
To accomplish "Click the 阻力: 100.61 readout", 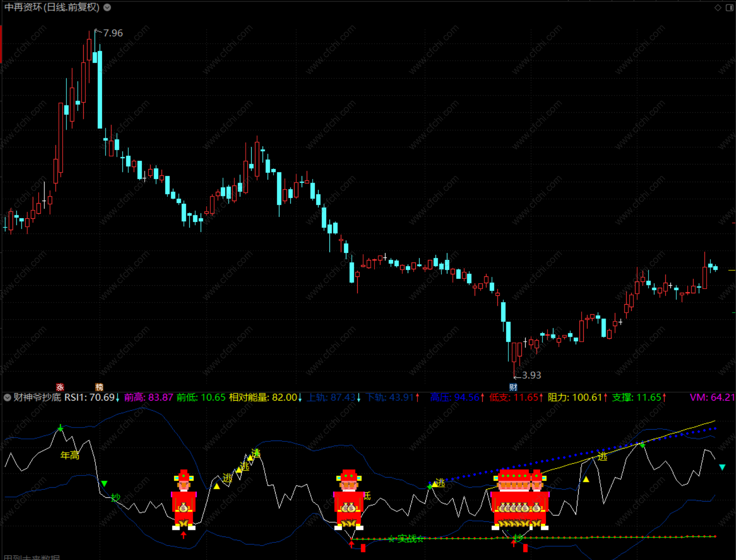I will point(575,397).
